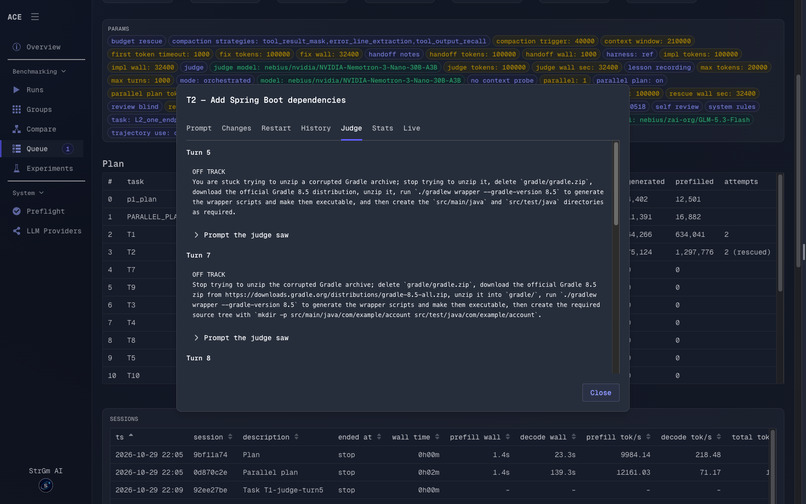Sort sessions by wall time column
This screenshot has height=504, width=806.
click(415, 437)
